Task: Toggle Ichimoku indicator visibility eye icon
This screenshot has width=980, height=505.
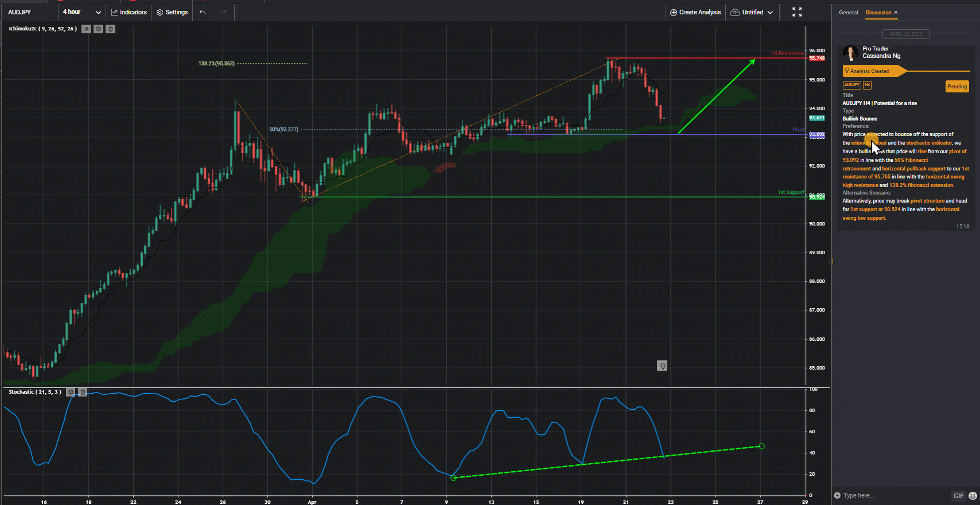Action: click(86, 29)
